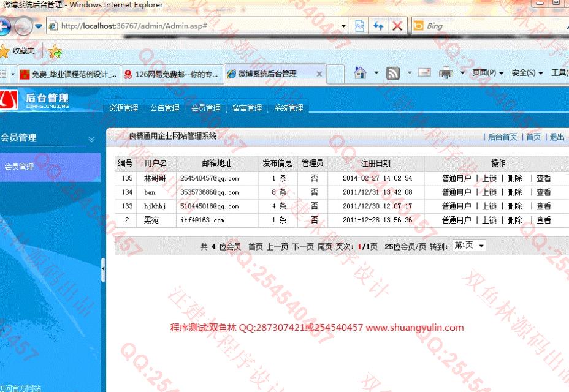
Task: Click the compatibility view icon
Action: [x=359, y=26]
